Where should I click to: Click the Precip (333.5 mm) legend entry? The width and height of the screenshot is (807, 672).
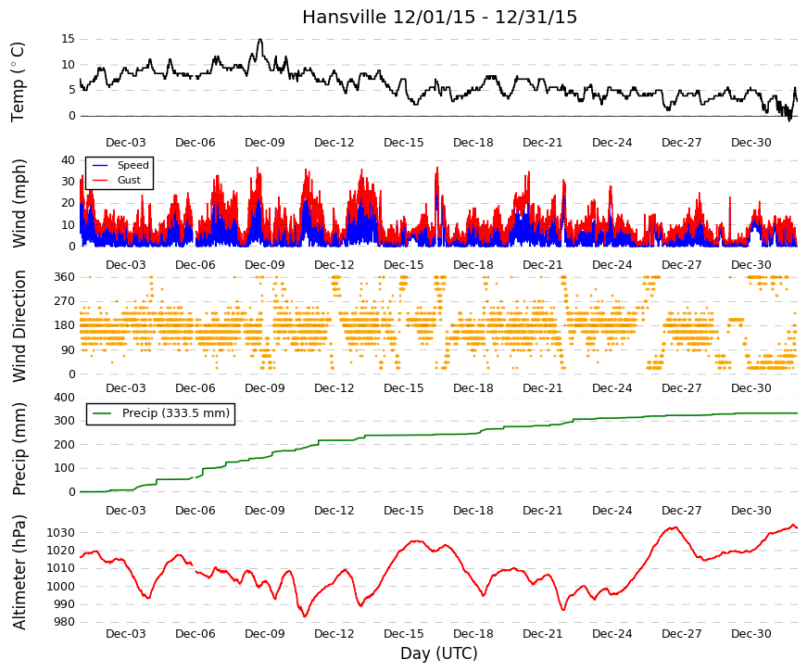point(160,413)
